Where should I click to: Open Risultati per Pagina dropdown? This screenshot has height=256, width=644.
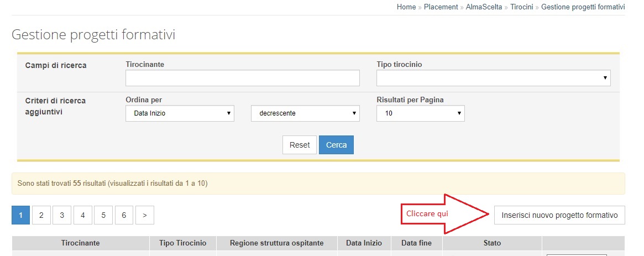[x=421, y=113]
